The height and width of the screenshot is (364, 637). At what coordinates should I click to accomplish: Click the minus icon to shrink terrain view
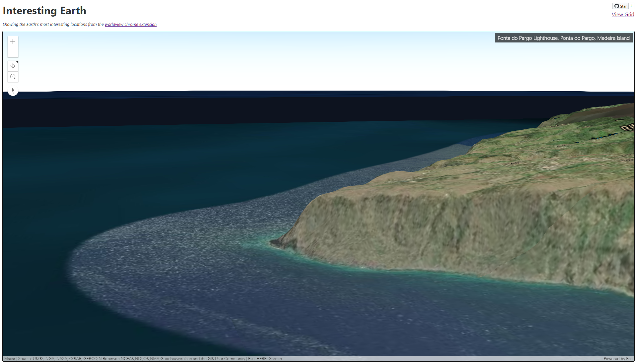point(13,52)
